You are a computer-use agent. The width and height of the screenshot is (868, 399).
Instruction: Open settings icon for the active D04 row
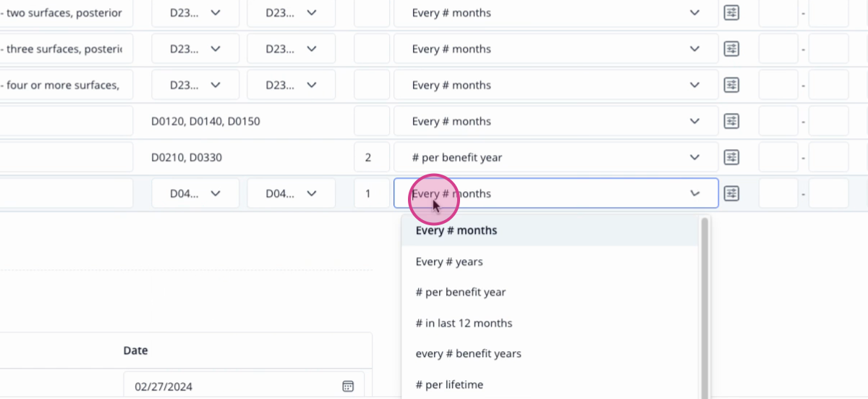(732, 193)
